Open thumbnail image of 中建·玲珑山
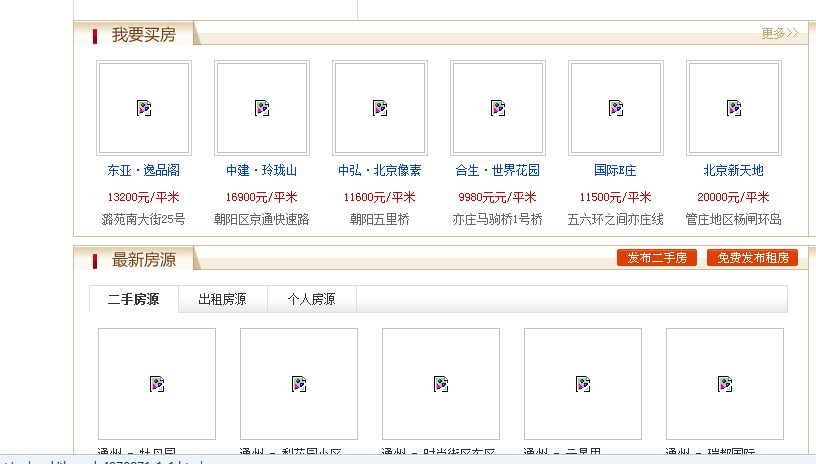This screenshot has height=464, width=816. click(x=262, y=108)
